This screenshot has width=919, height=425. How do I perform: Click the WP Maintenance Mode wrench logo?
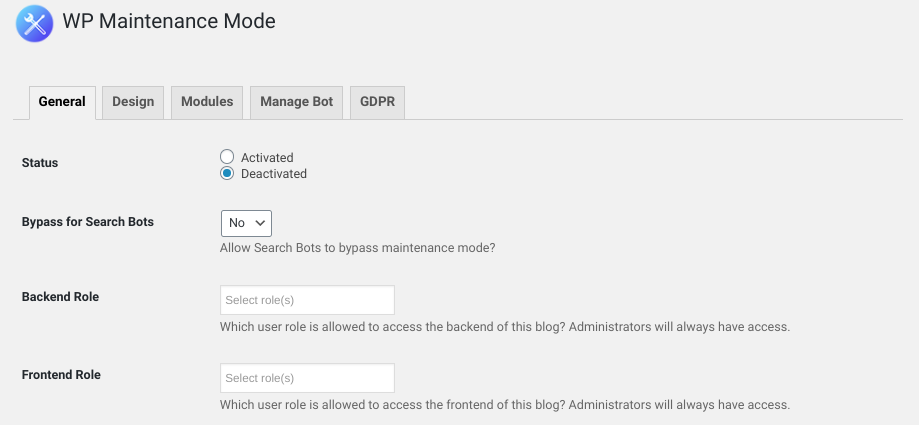click(35, 23)
